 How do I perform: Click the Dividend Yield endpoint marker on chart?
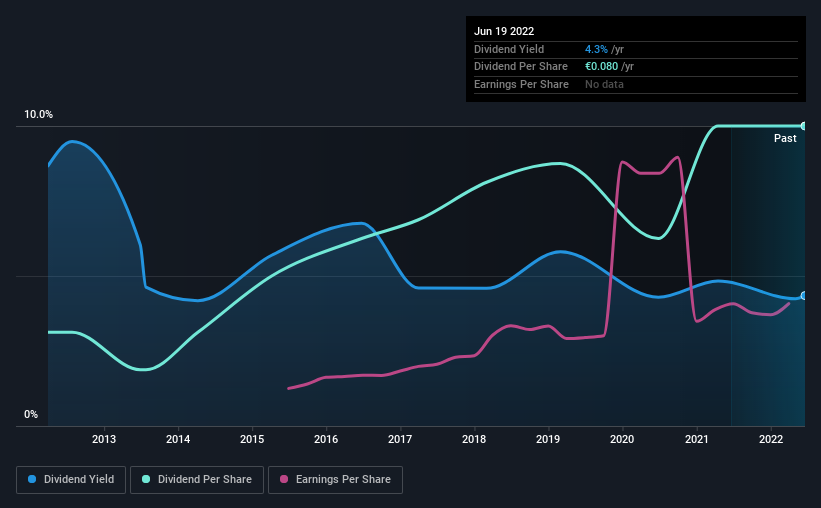804,296
